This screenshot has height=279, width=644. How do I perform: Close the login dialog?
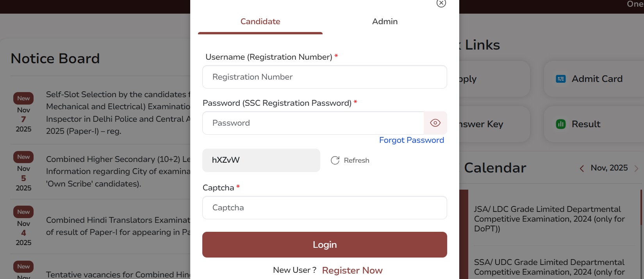(x=441, y=3)
